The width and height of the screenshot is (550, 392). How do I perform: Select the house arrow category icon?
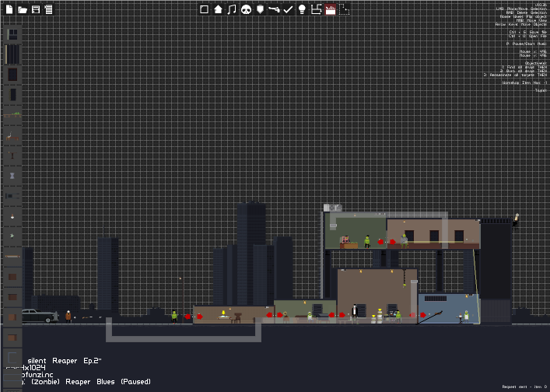pyautogui.click(x=218, y=9)
